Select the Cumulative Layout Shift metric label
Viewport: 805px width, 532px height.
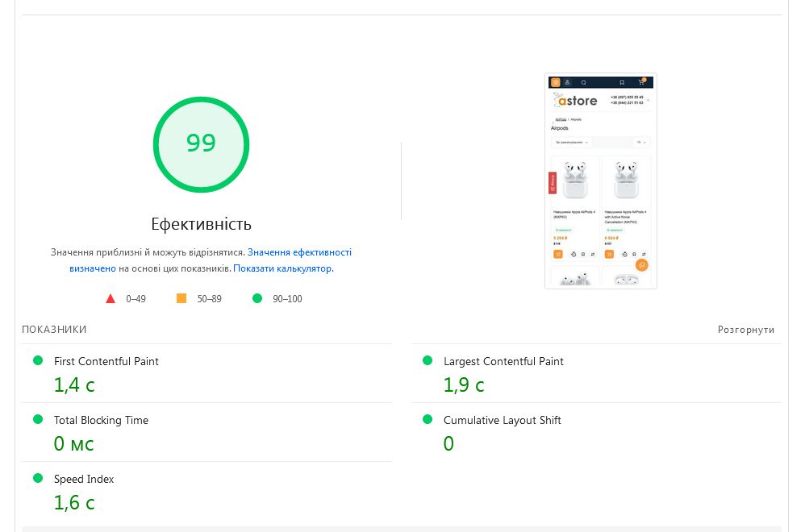coord(502,420)
